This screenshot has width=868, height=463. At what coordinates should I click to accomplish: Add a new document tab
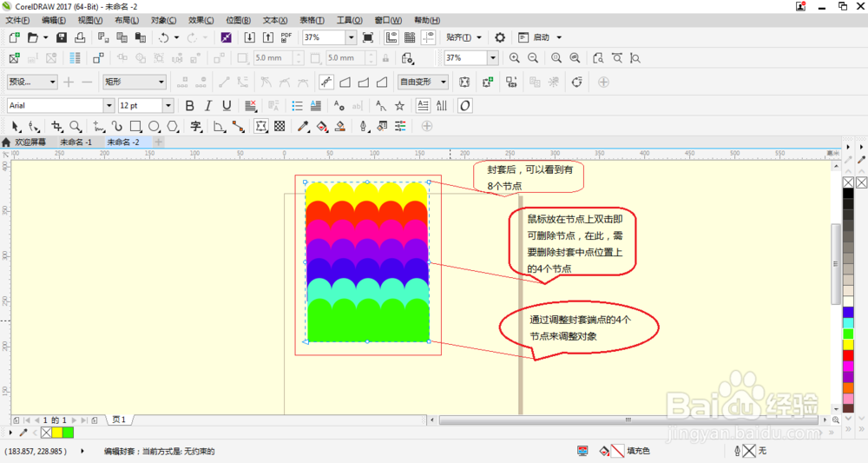158,142
